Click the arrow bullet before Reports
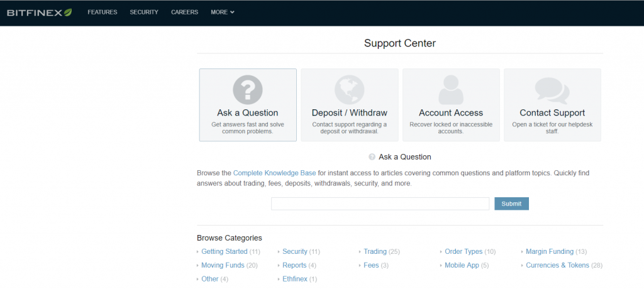 point(279,266)
